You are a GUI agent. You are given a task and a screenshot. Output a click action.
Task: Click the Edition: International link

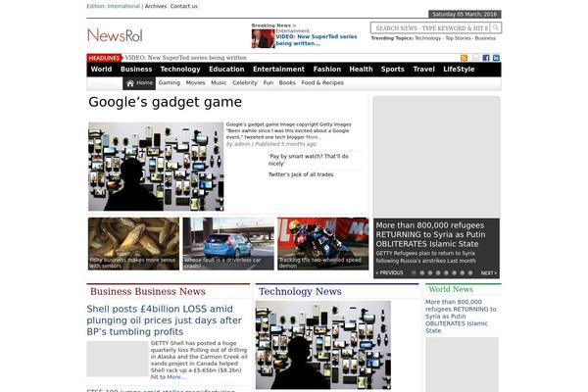coord(114,7)
